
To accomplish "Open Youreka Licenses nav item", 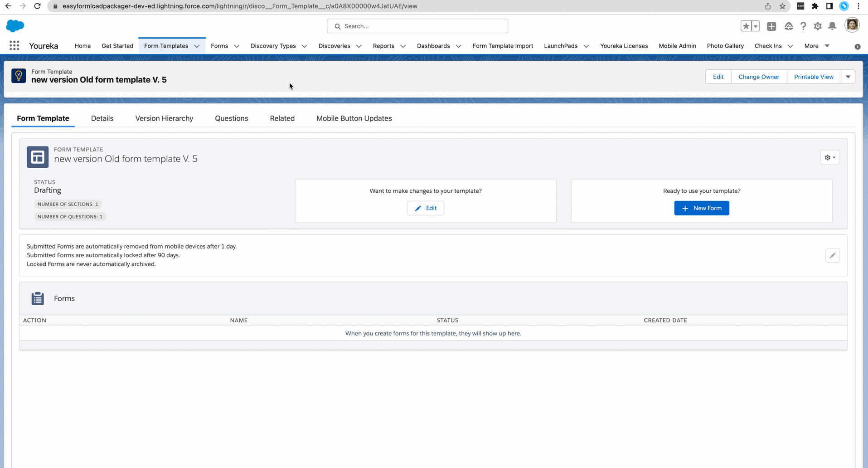I will click(624, 46).
